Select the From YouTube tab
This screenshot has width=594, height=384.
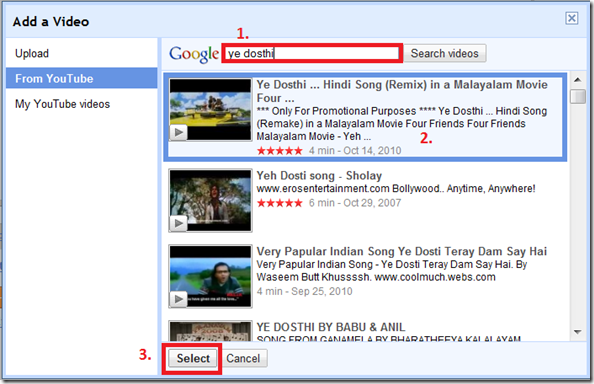click(x=81, y=78)
